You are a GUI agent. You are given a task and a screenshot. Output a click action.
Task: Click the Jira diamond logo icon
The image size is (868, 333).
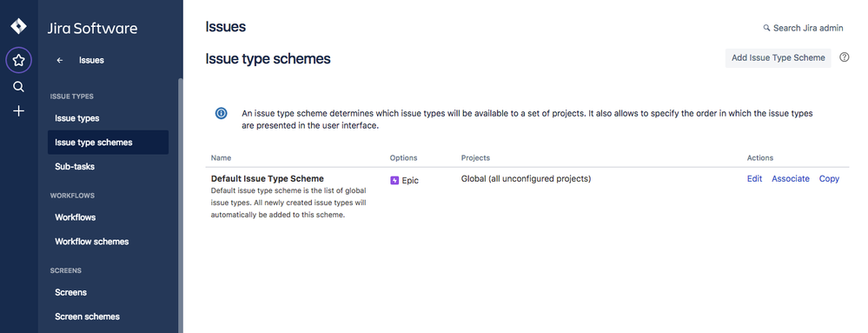click(x=19, y=27)
